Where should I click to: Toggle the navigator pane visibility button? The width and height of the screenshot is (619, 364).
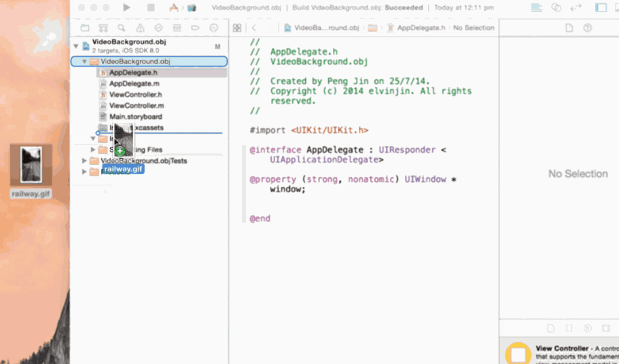click(x=601, y=7)
